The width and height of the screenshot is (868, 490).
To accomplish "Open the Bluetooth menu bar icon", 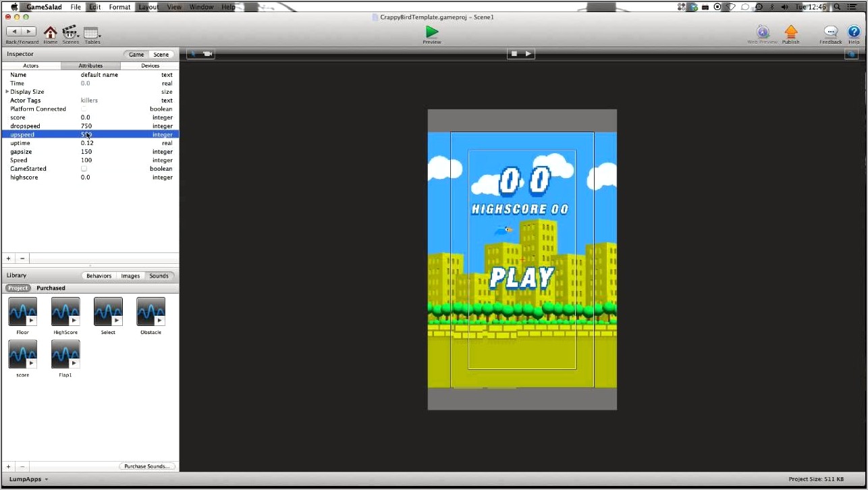I will click(772, 7).
